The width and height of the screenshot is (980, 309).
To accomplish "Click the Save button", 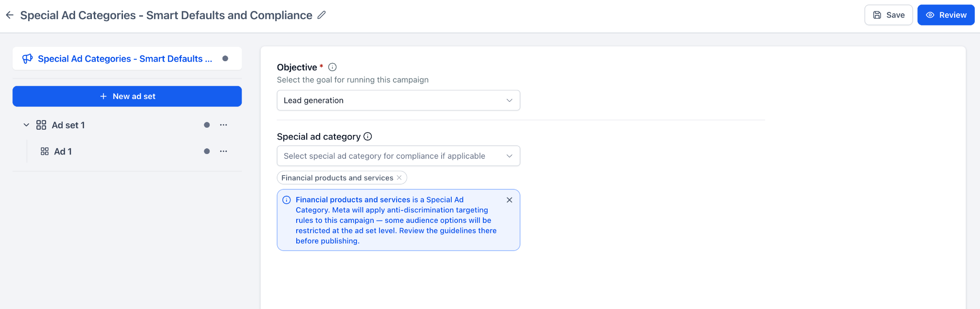I will pos(889,15).
